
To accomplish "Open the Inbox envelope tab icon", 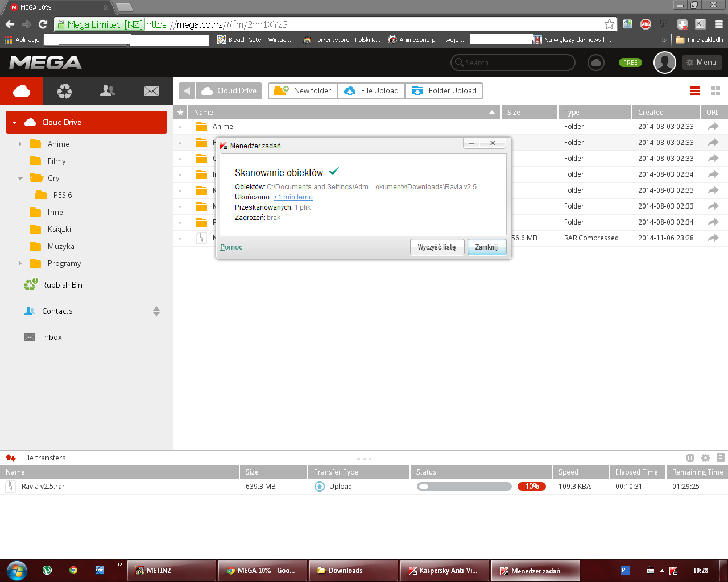I will [x=151, y=91].
